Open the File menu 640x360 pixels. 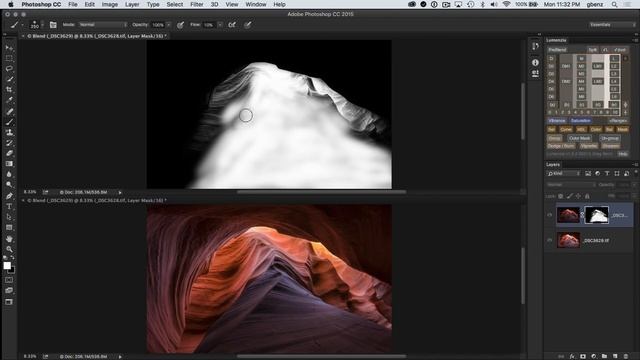pyautogui.click(x=73, y=4)
